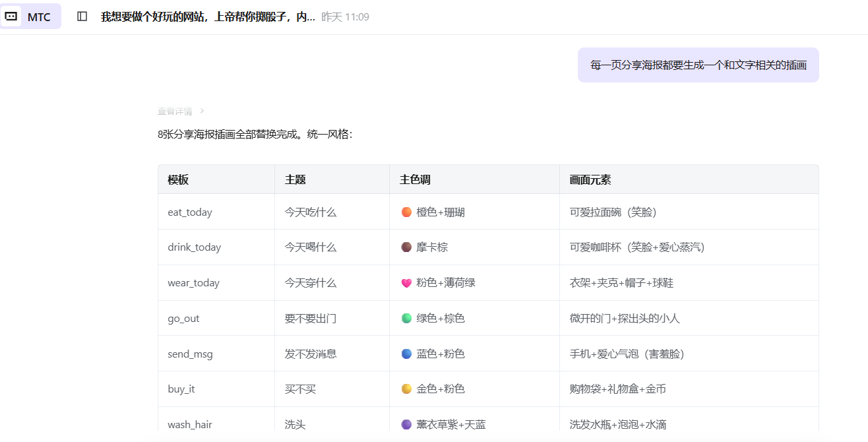868x442 pixels.
Task: Click the brown mocha color dot
Action: click(x=406, y=247)
